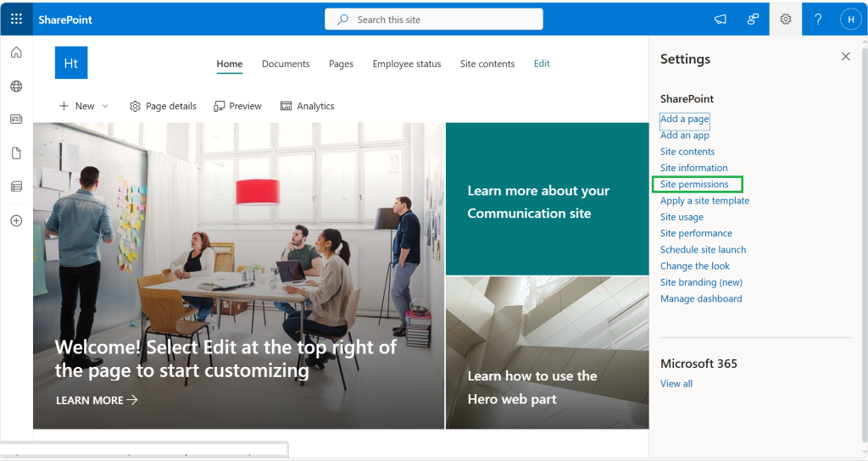Open Change the look
The width and height of the screenshot is (868, 461).
(695, 265)
